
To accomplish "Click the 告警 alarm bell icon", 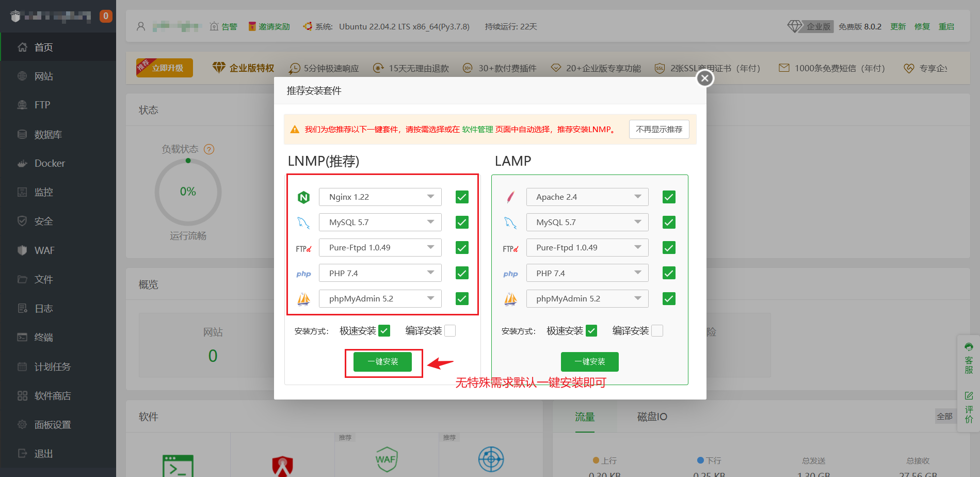I will (214, 26).
